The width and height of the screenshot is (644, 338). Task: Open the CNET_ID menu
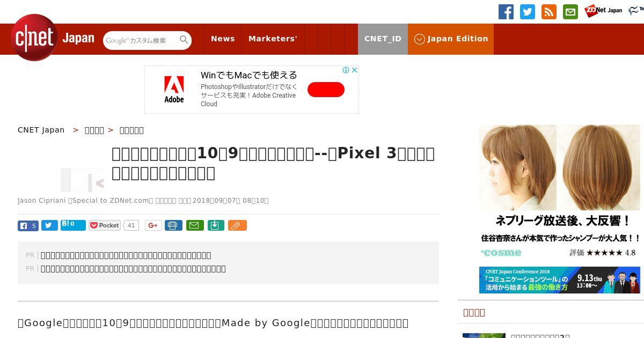pos(383,39)
